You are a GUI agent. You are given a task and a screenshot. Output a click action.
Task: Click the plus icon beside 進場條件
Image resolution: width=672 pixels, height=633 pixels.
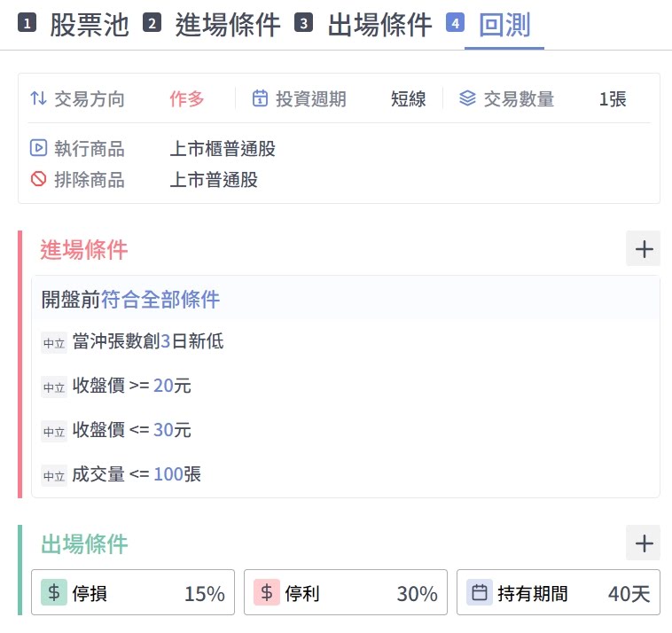coord(643,249)
